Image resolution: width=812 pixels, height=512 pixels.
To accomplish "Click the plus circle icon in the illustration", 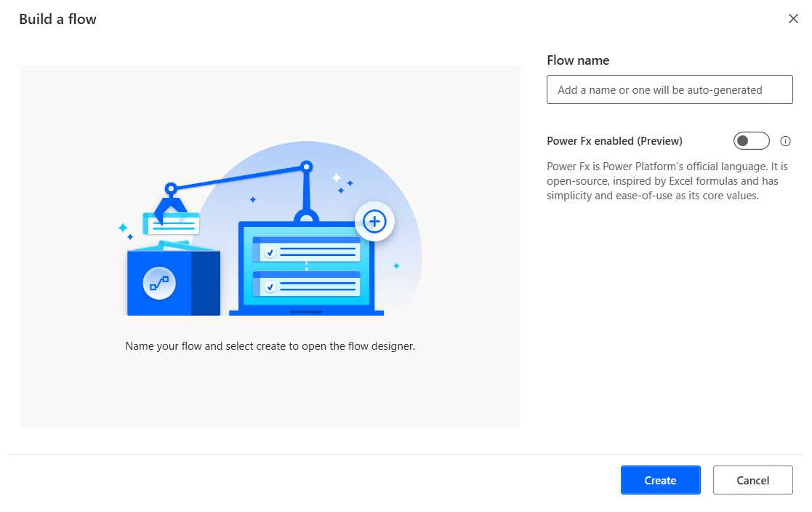I will pyautogui.click(x=374, y=221).
